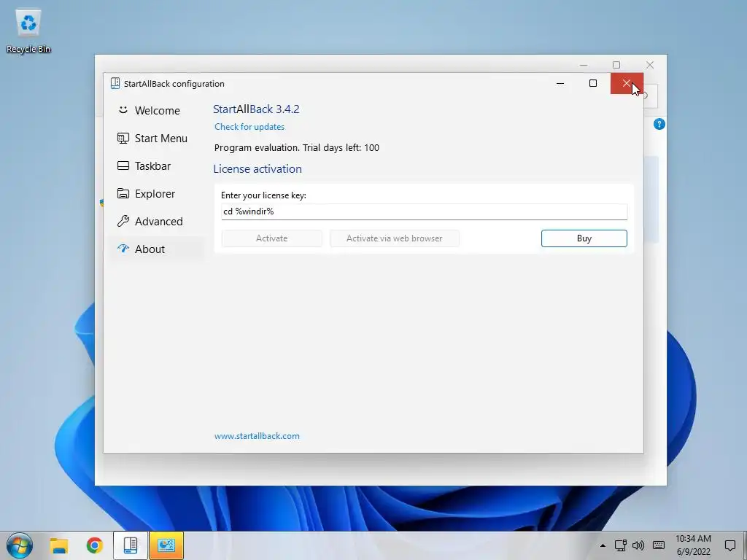Click the Buy button
Viewport: 747px width, 560px height.
[x=584, y=238]
